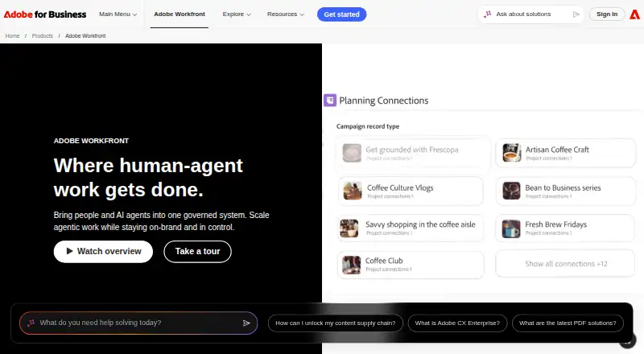The width and height of the screenshot is (644, 354).
Task: Expand the Explore menu
Action: [237, 14]
